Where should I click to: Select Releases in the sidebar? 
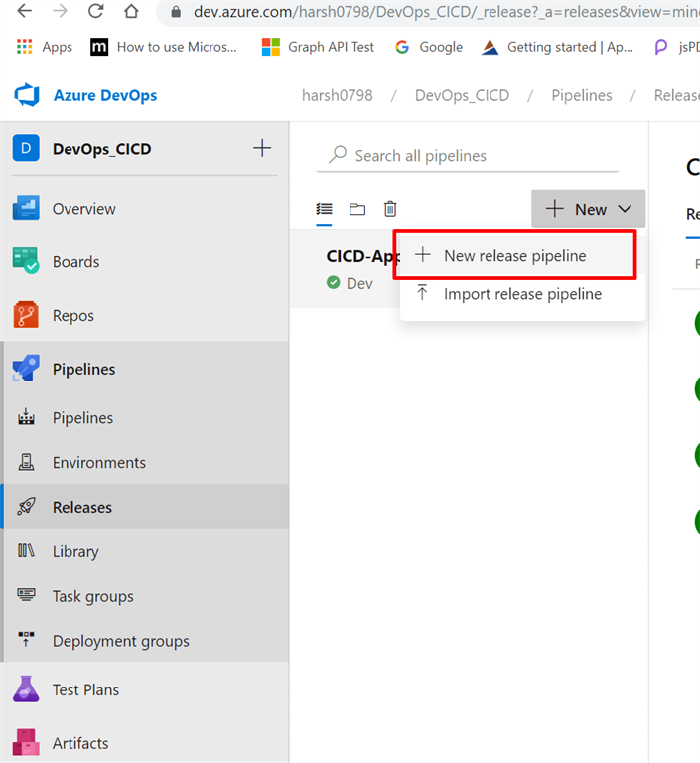pyautogui.click(x=145, y=507)
